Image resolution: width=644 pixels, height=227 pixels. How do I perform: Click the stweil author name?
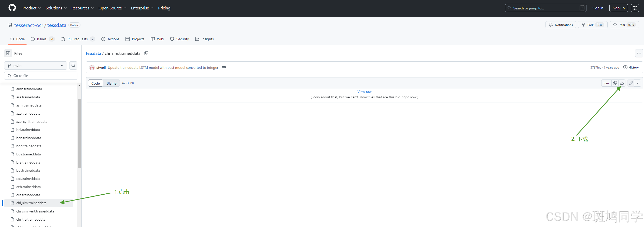click(101, 68)
